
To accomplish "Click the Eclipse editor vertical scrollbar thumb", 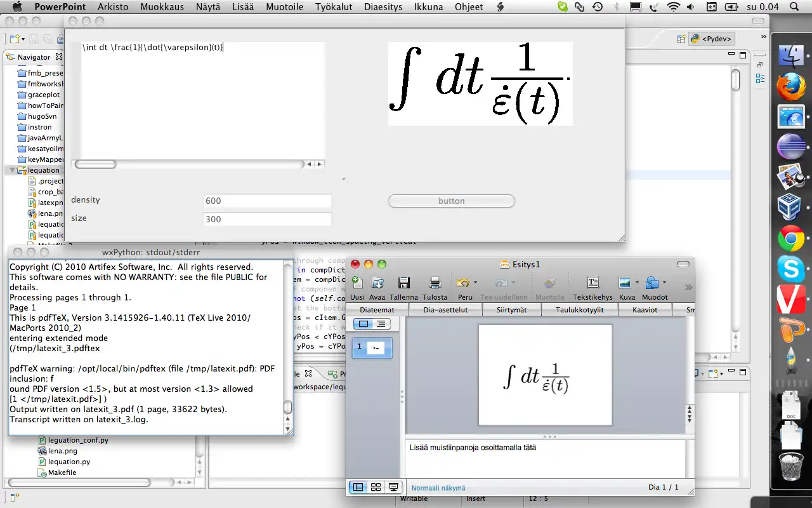I will (735, 81).
